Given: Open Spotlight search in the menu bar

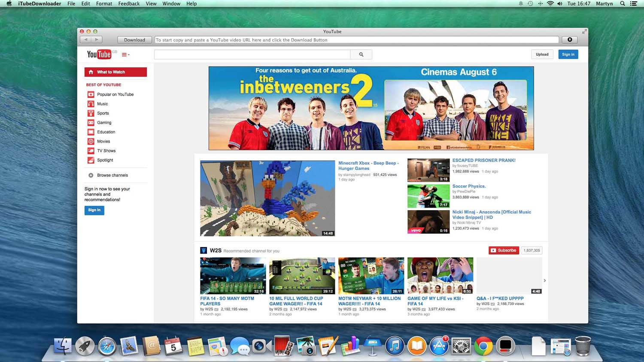Looking at the screenshot, I should [x=623, y=3].
